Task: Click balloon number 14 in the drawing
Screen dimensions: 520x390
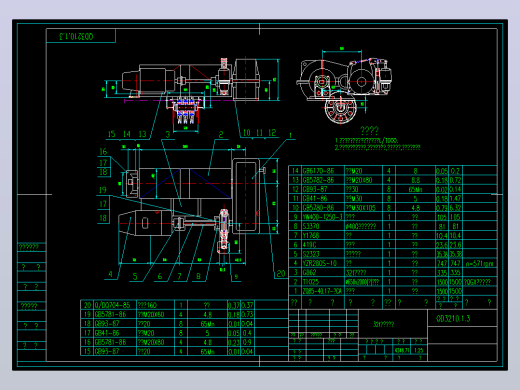Action: 127,134
